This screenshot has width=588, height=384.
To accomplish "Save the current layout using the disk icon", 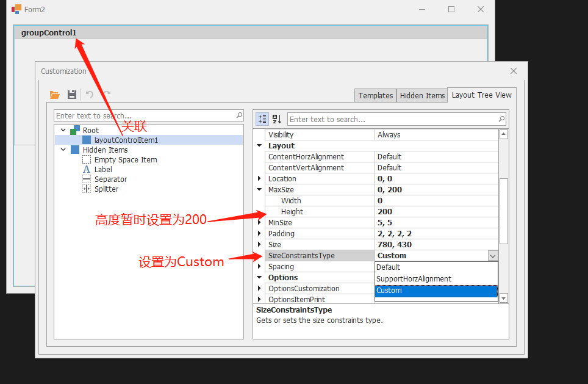I will pyautogui.click(x=71, y=95).
